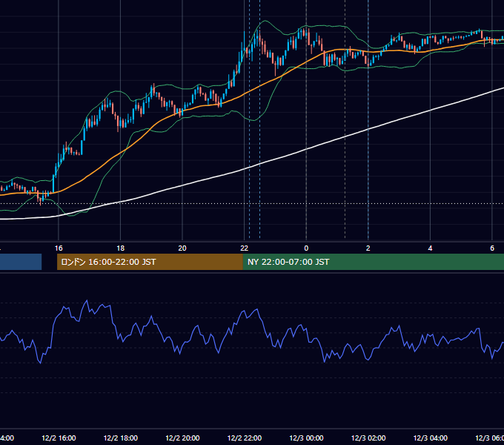Click the 16 hour label on chart axis
This screenshot has height=445, width=504.
click(59, 248)
